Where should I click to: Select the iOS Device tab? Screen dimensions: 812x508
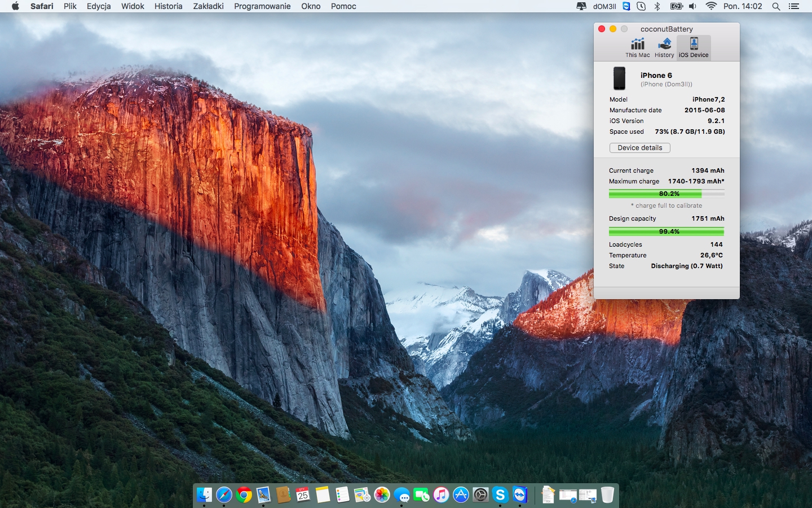(x=694, y=47)
